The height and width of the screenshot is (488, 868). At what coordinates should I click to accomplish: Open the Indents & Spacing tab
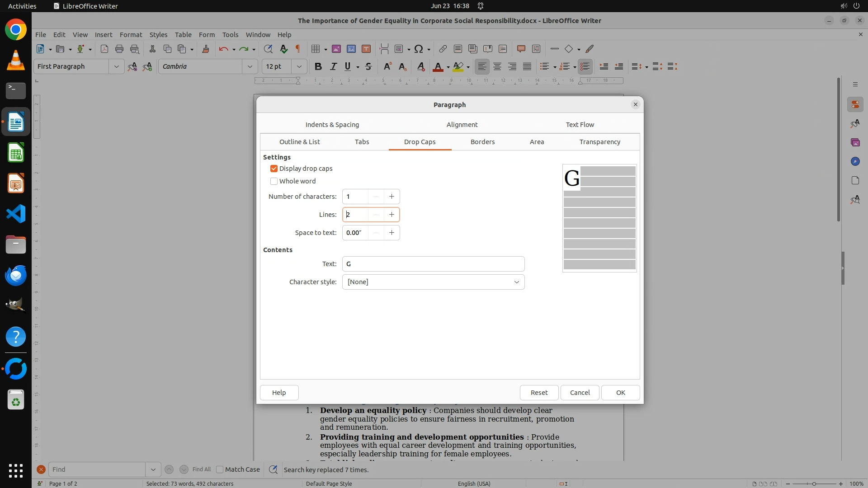[x=332, y=125]
